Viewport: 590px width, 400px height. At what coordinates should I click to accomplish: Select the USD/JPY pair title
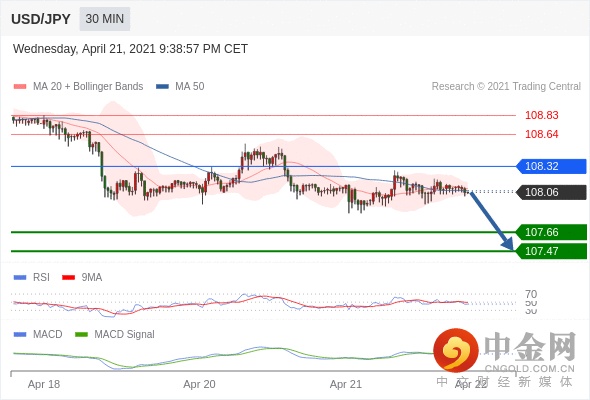click(x=41, y=19)
